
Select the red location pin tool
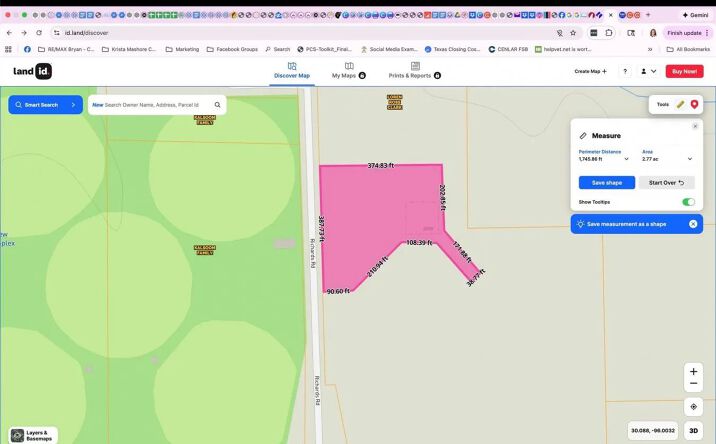pyautogui.click(x=694, y=105)
